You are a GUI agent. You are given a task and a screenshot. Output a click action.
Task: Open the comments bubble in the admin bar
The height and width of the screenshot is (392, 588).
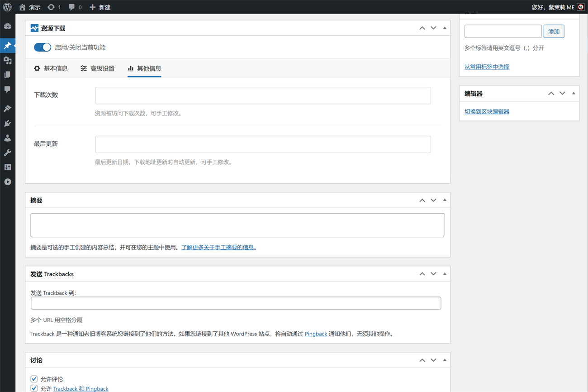click(x=75, y=7)
